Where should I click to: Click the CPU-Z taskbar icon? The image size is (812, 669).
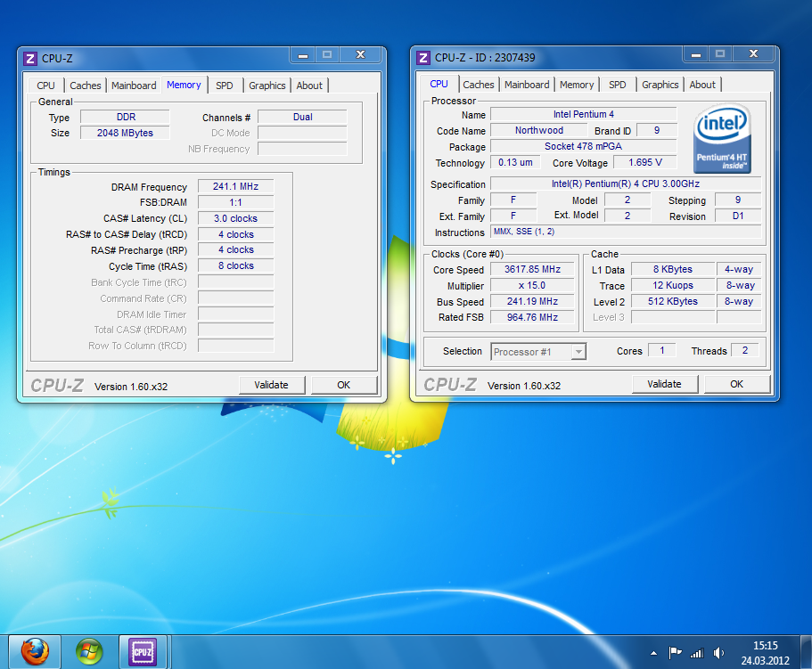(143, 651)
